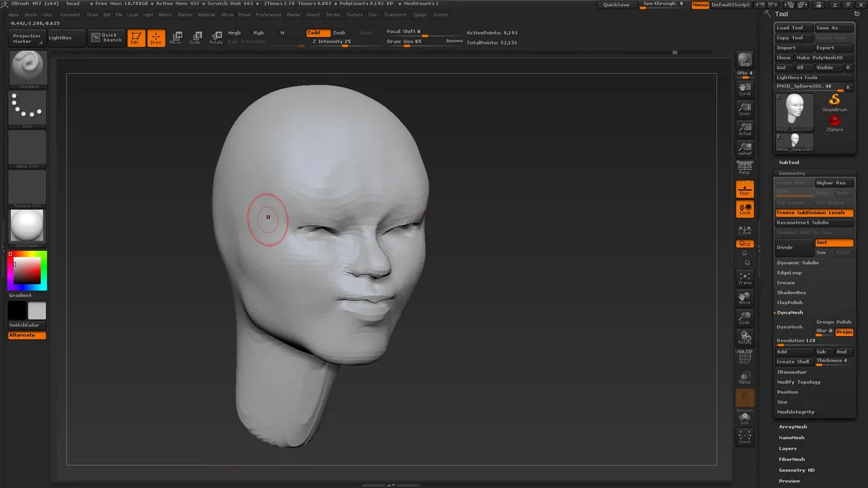Open the Material menu
This screenshot has width=868, height=488.
[x=206, y=14]
